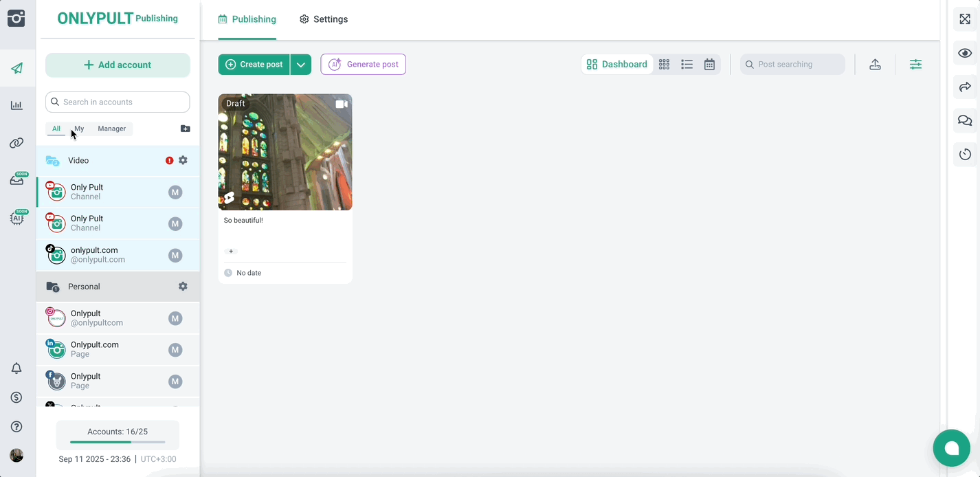Open the history clock icon on right panel
The height and width of the screenshot is (477, 980).
965,154
